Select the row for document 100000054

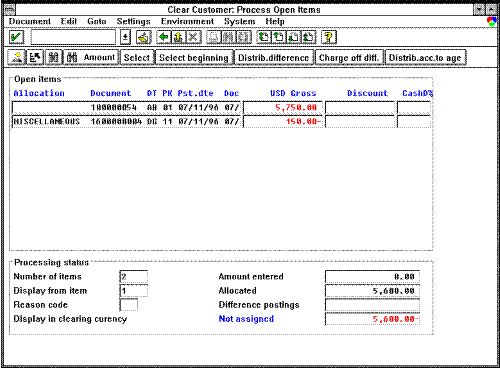click(x=126, y=108)
